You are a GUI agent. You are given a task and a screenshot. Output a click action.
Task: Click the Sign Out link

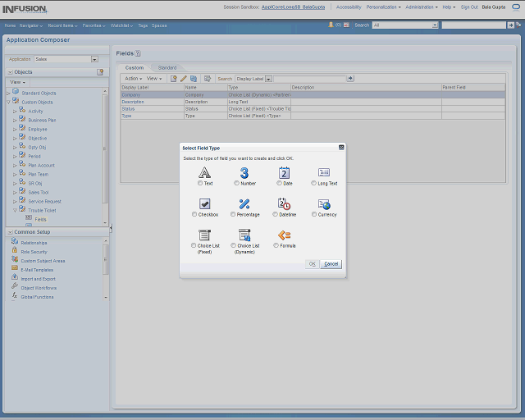click(x=469, y=7)
